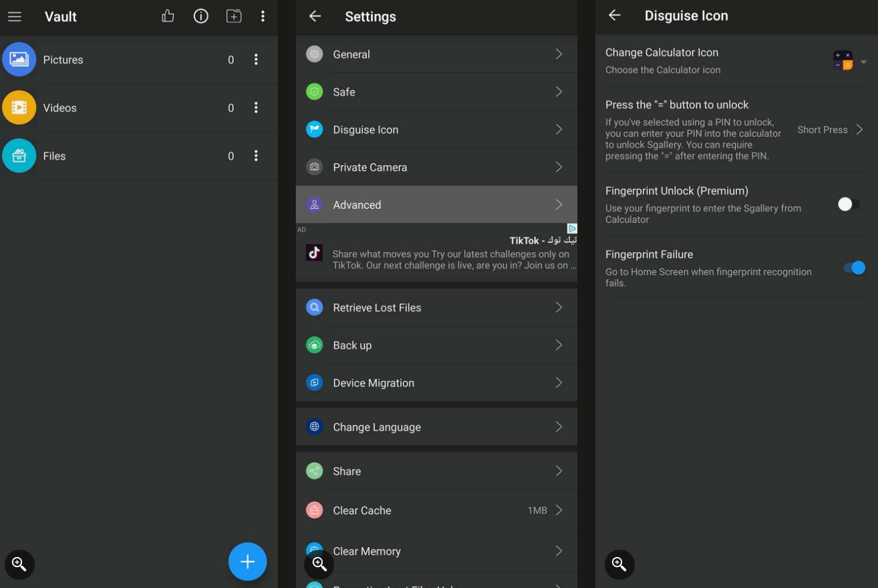Image resolution: width=878 pixels, height=588 pixels.
Task: Open the TikTok ad description text
Action: (455, 259)
